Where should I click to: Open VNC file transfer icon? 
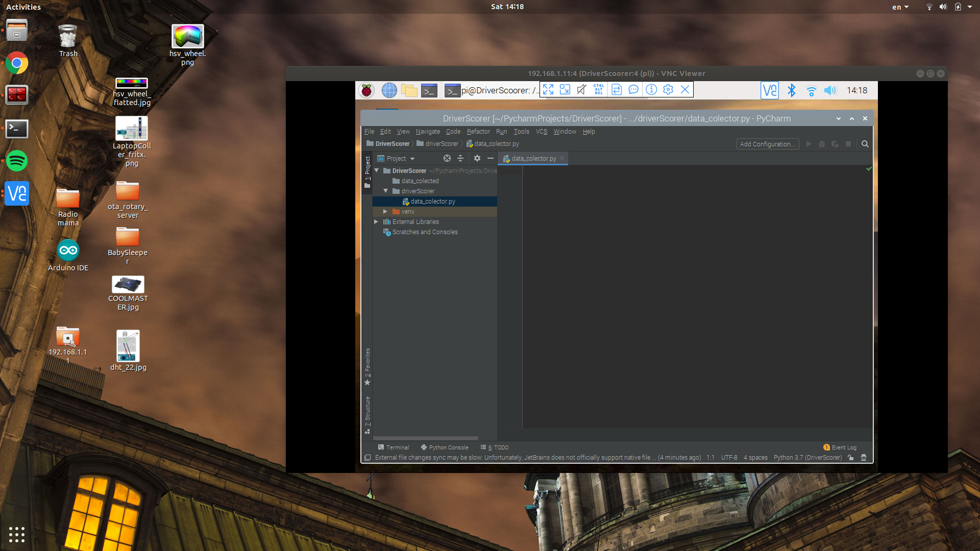coord(617,90)
